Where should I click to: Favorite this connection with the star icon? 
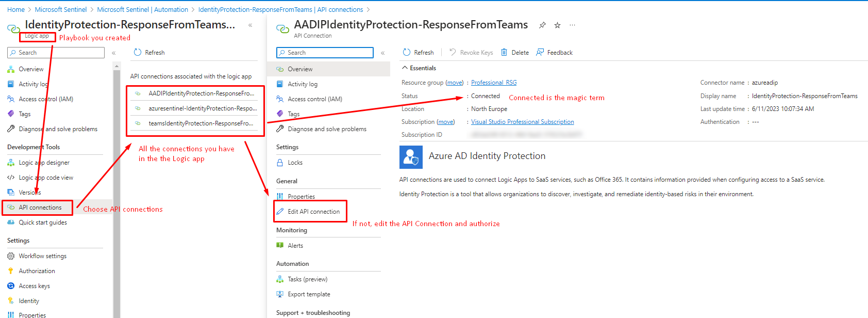557,25
